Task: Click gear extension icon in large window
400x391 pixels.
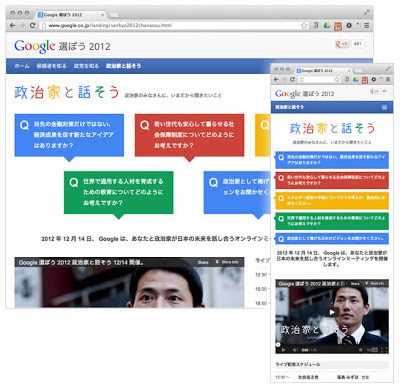Action: (349, 25)
